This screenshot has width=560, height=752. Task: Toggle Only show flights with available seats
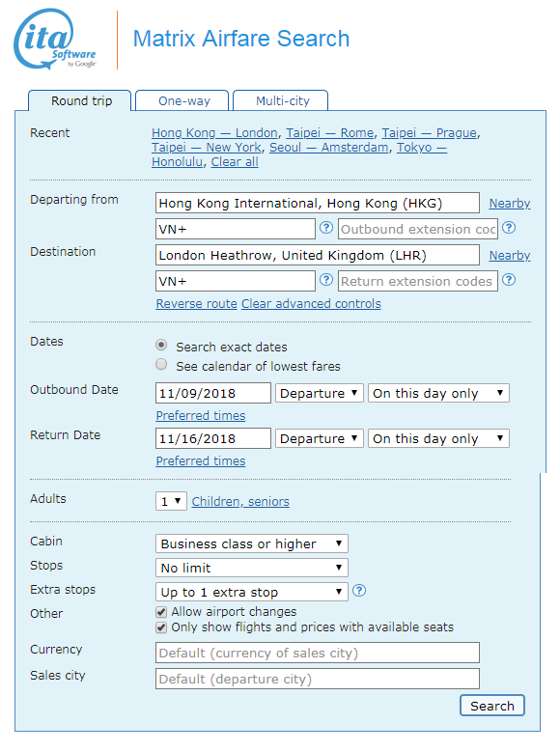tap(161, 627)
